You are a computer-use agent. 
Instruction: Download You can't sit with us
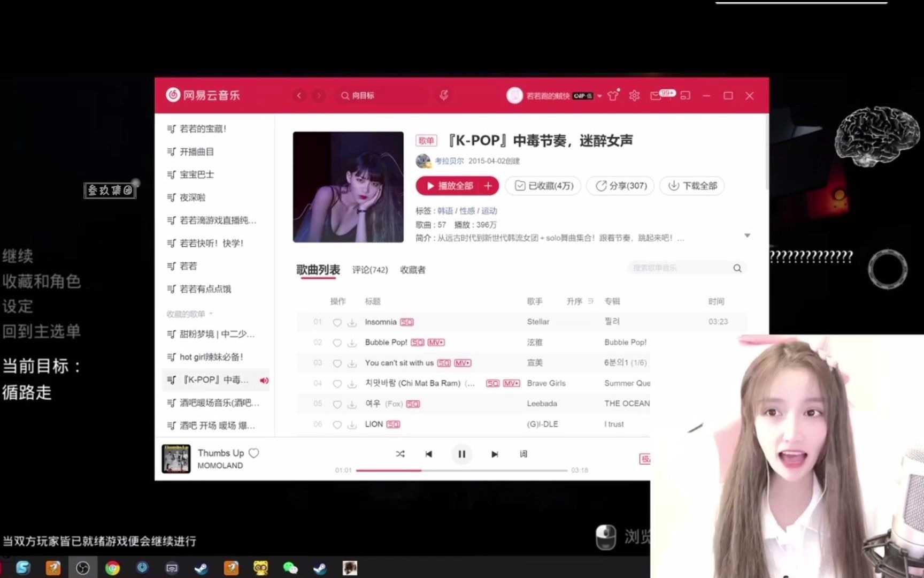pyautogui.click(x=352, y=363)
